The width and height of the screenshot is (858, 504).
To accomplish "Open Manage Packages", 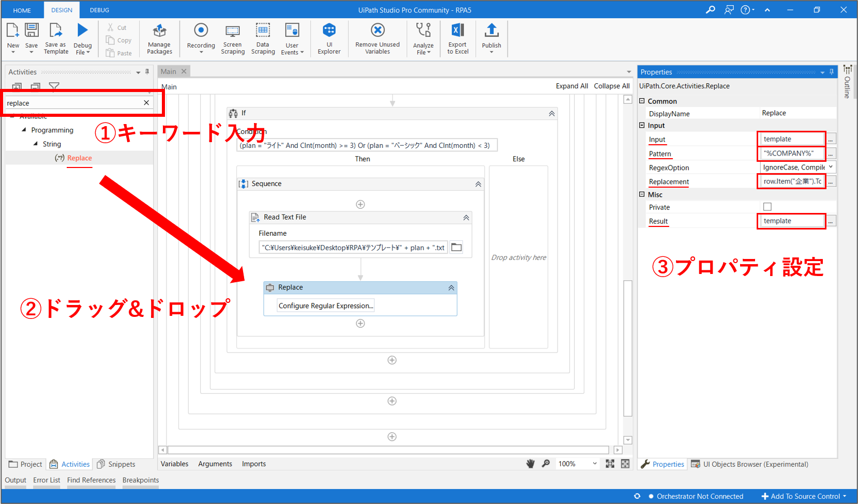I will coord(159,39).
